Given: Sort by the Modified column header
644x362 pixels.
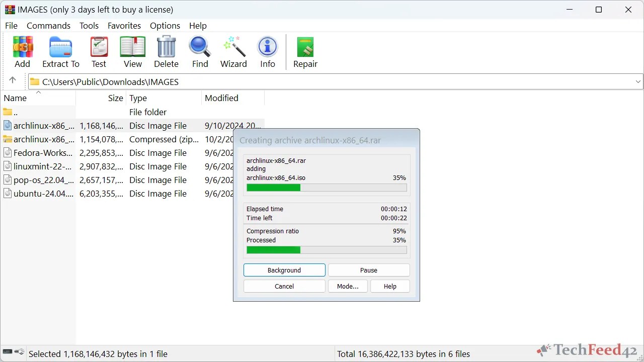Looking at the screenshot, I should 233,98.
